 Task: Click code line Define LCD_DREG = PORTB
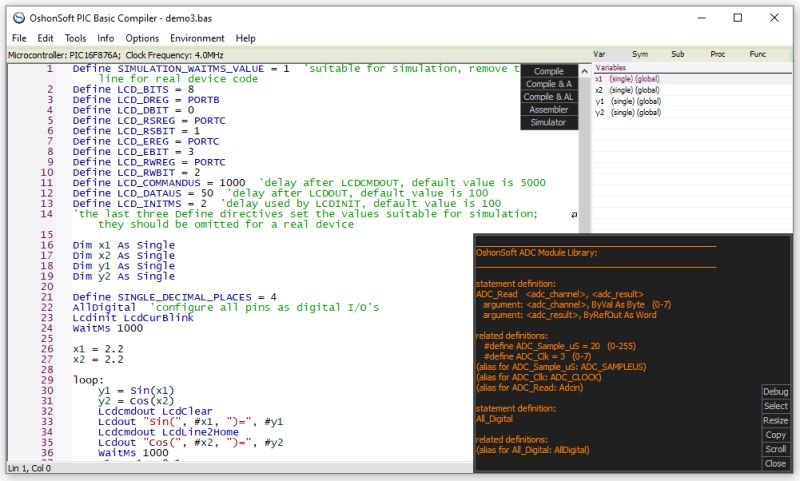(146, 100)
